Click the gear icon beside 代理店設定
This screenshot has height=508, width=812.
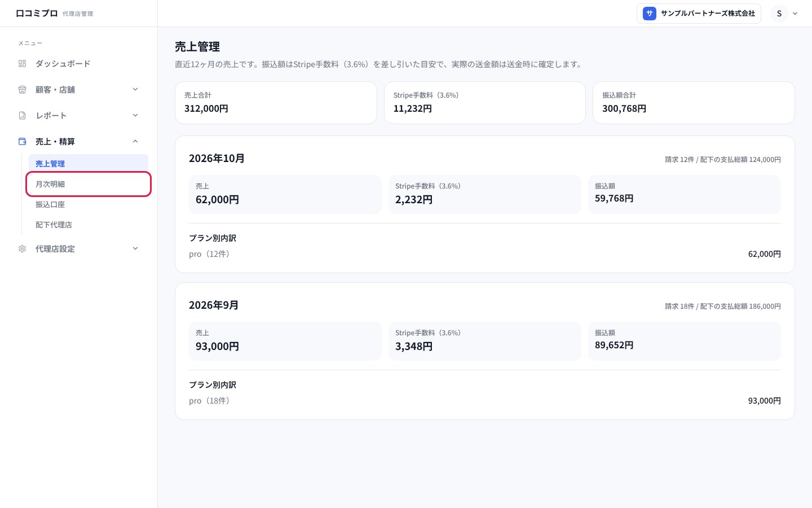pyautogui.click(x=23, y=249)
